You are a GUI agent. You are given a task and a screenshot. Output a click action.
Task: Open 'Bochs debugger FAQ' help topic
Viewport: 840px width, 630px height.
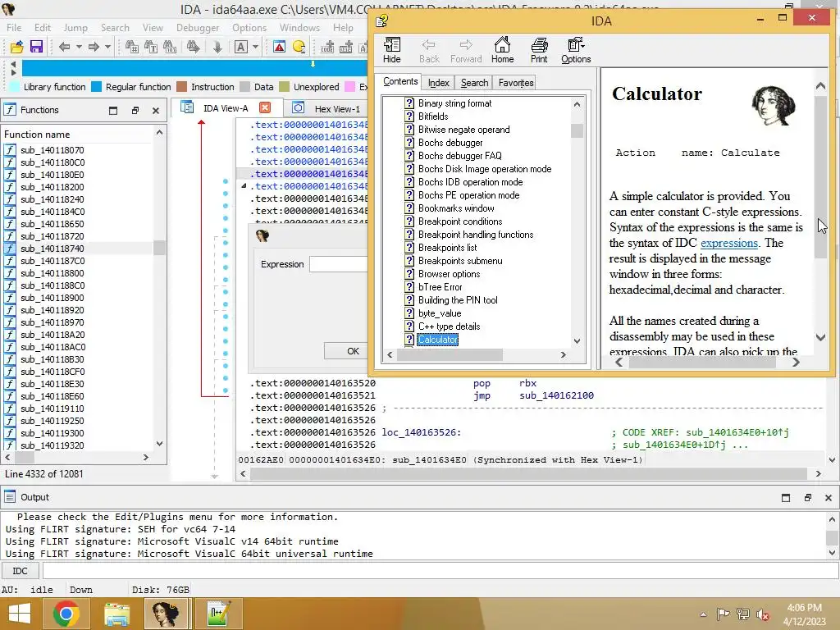tap(459, 155)
